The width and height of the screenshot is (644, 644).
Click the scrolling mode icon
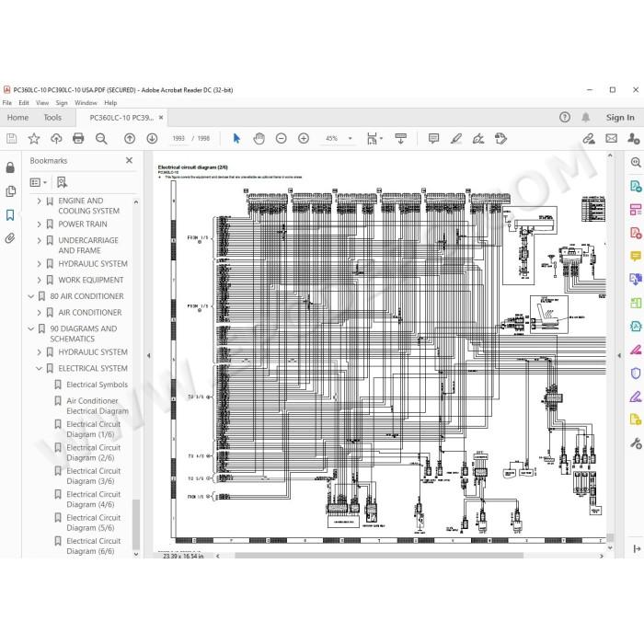(400, 138)
